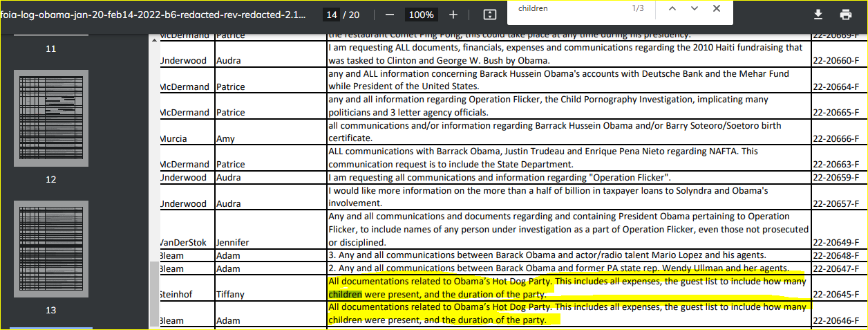Click the 2010 Haiti fundraising request text
Viewport: 868px width, 330px height.
(565, 54)
